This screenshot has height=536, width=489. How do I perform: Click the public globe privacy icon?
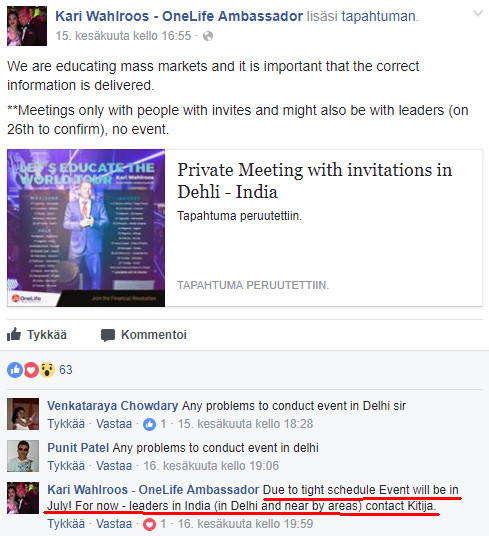point(208,36)
